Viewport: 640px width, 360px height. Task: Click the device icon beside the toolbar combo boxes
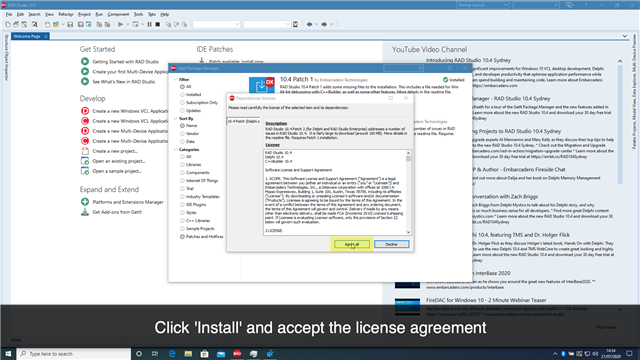(x=296, y=24)
